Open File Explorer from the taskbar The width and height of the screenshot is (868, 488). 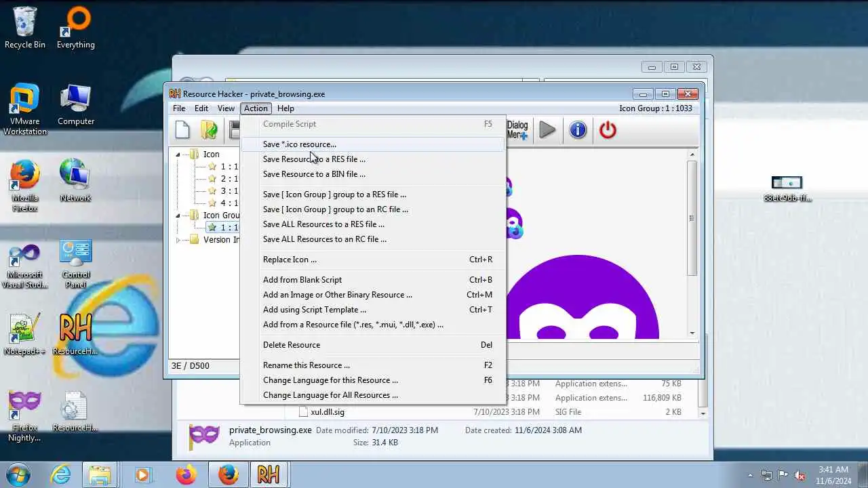coord(100,474)
